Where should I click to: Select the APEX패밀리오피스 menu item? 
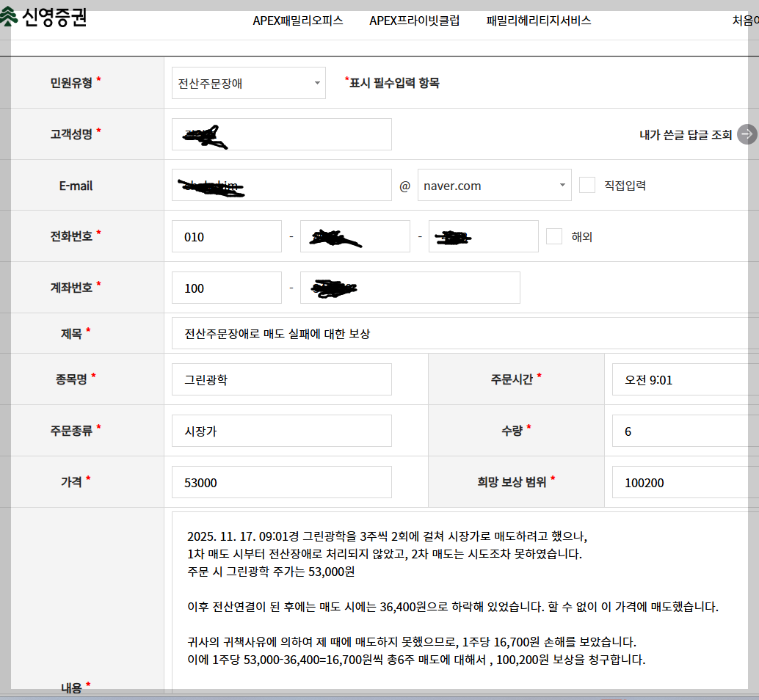297,21
